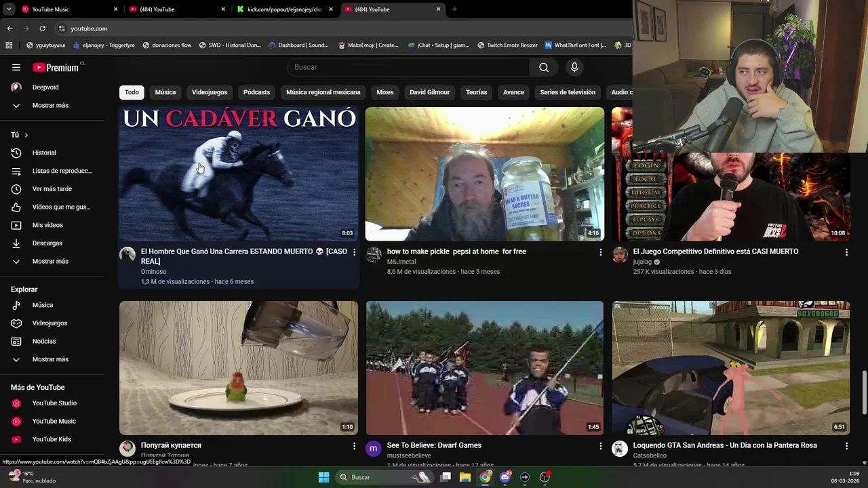The image size is (868, 488).
Task: Click the YouTube search input field
Action: pos(409,67)
